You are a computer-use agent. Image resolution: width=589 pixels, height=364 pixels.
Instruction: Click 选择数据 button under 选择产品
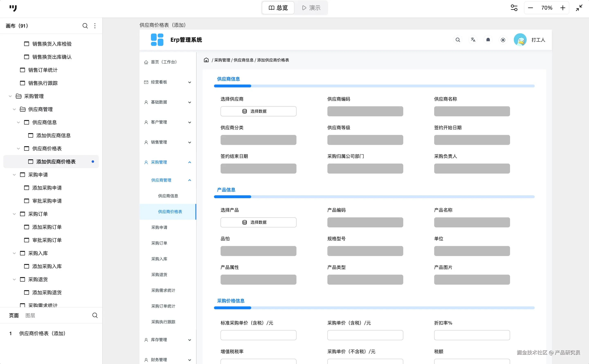(258, 222)
